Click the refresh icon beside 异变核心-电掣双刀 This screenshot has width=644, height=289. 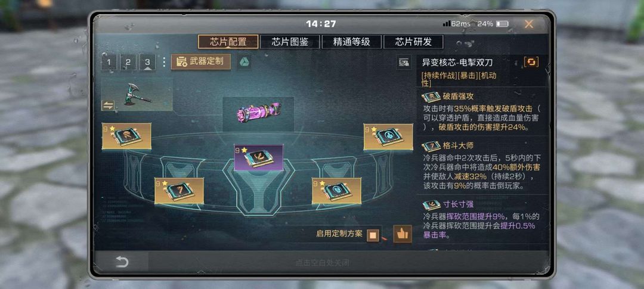pyautogui.click(x=531, y=62)
